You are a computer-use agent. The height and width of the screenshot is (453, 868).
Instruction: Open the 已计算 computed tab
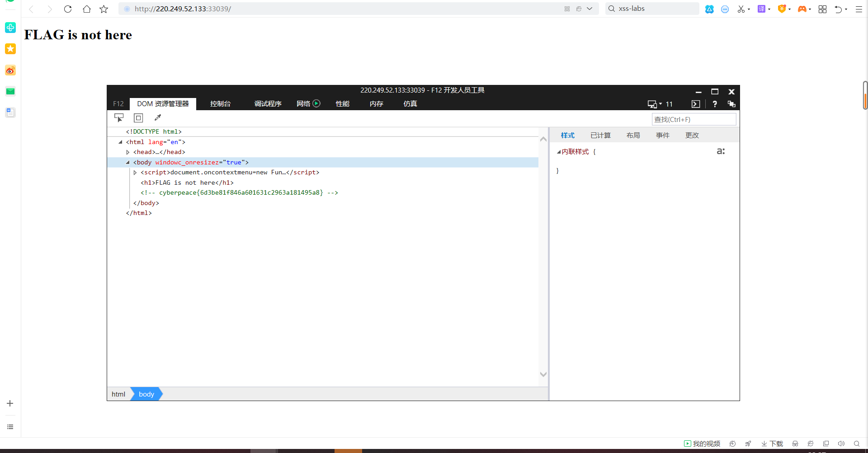[600, 135]
